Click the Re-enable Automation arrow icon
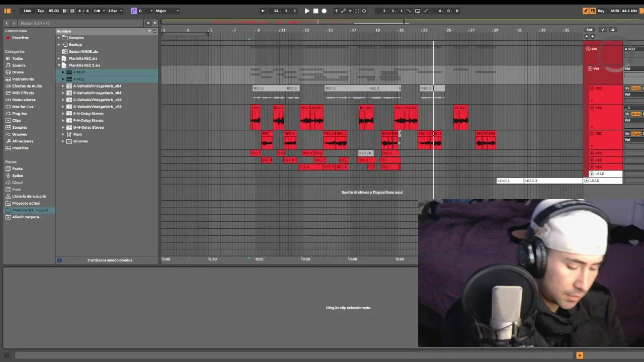 click(350, 11)
